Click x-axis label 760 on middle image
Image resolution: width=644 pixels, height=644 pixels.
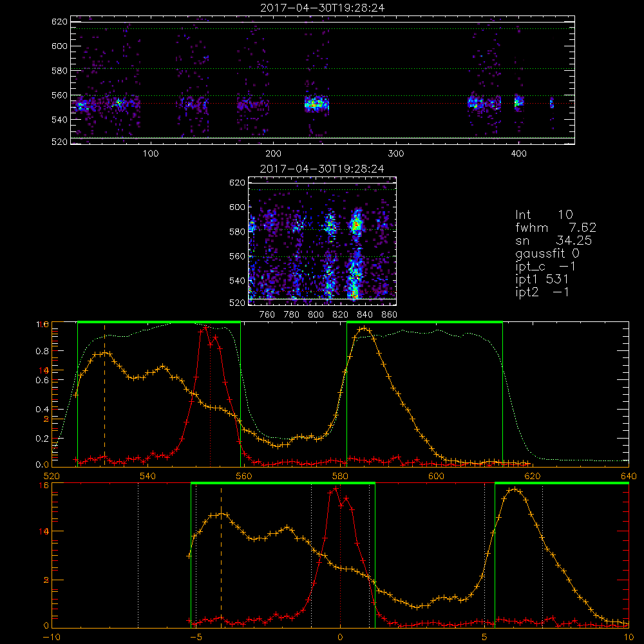click(x=267, y=315)
